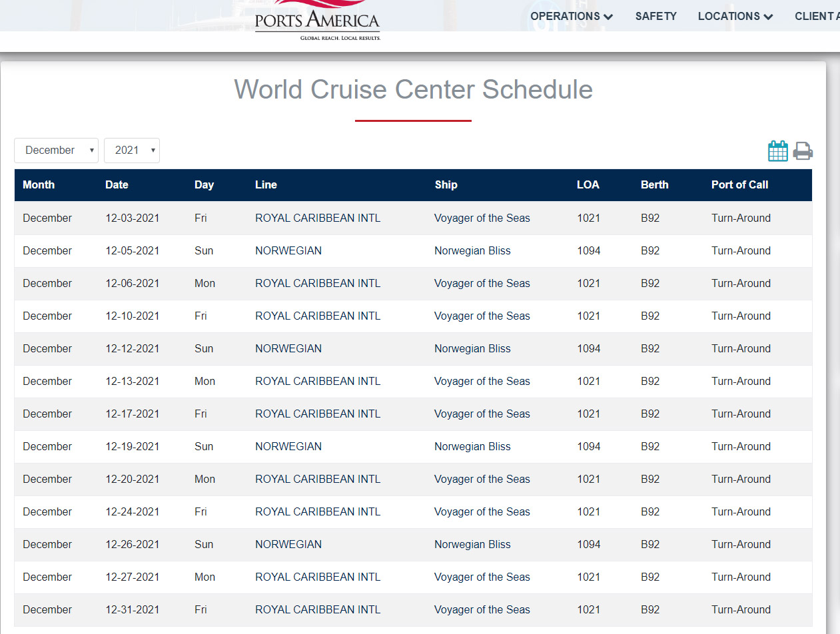Select date 12-20-2021 in the table
Screen dimensions: 840x634
point(133,479)
